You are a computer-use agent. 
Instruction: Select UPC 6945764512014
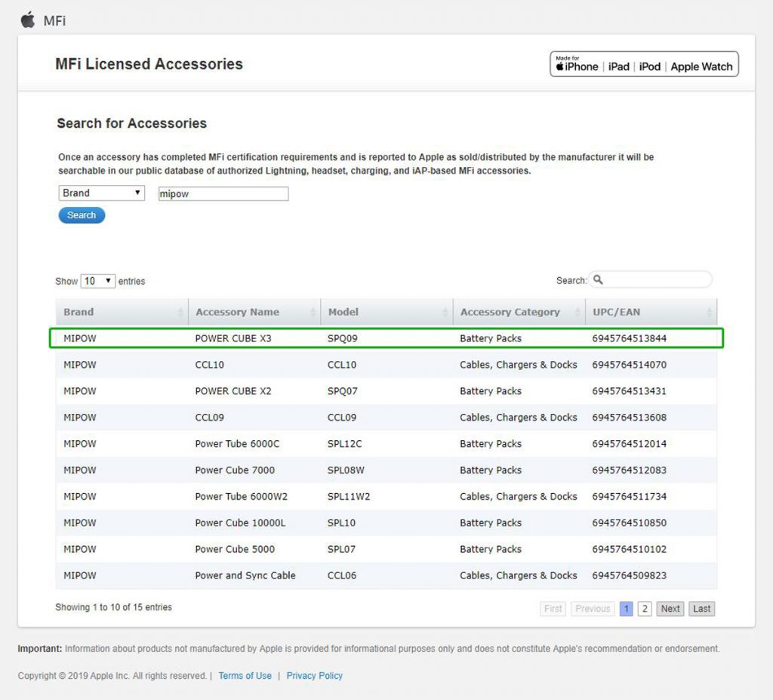[x=629, y=444]
